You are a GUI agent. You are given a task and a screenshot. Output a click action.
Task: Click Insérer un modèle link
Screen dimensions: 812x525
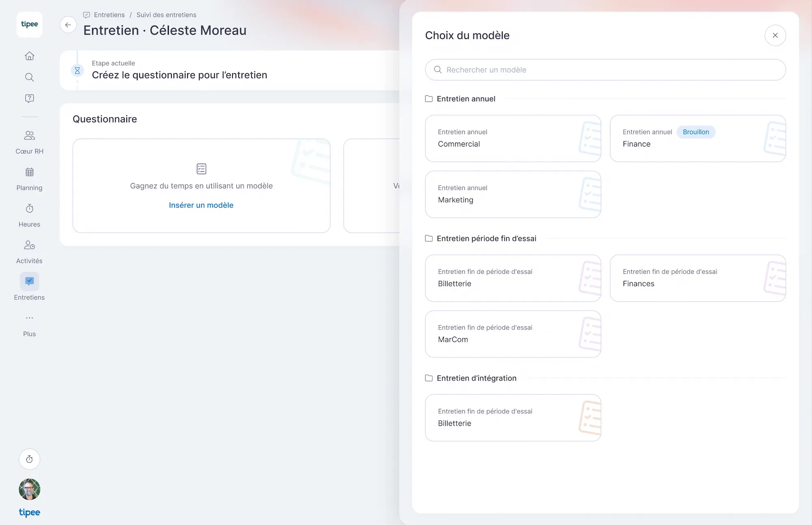(201, 205)
